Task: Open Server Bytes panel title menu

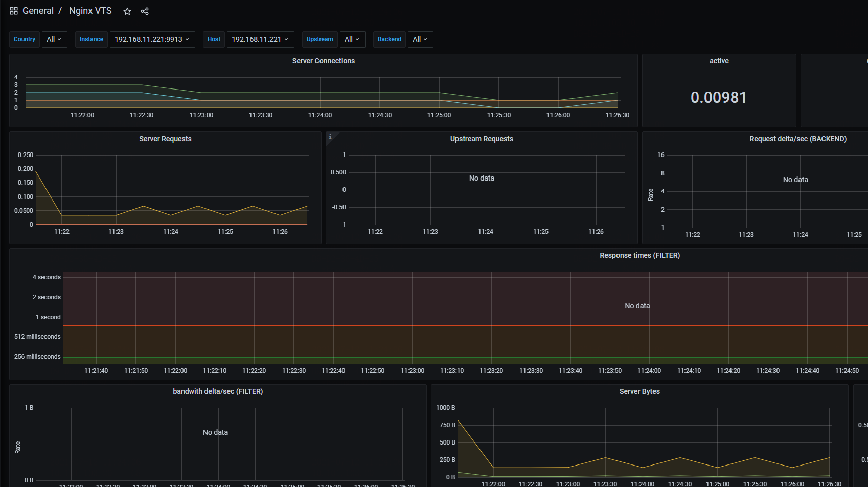Action: 639,391
